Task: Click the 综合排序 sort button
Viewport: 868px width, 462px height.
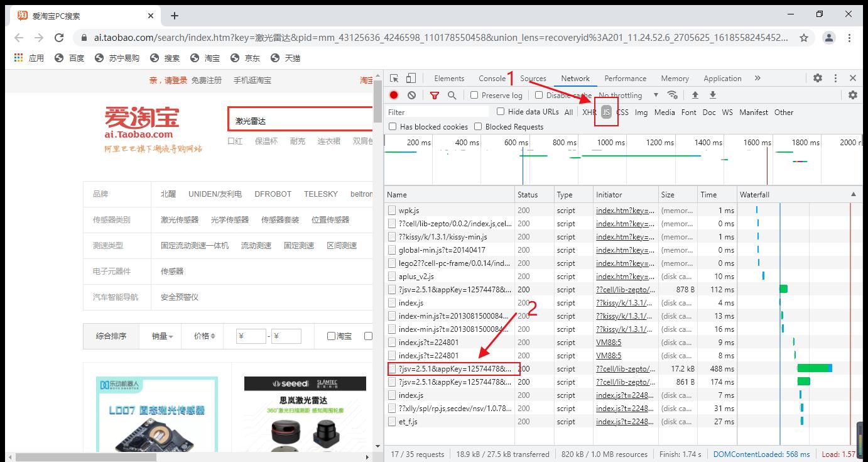Action: (111, 336)
